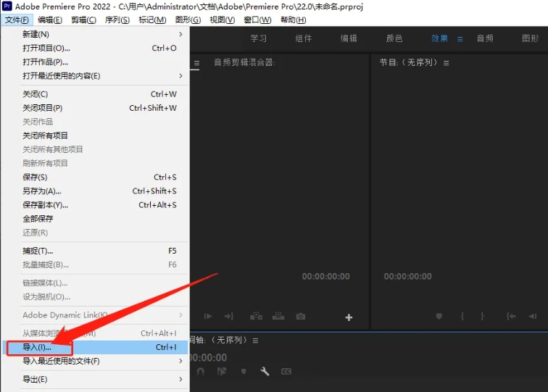The width and height of the screenshot is (548, 392).
Task: Click the Overwrite clip icon in source monitor
Action: coord(278,317)
